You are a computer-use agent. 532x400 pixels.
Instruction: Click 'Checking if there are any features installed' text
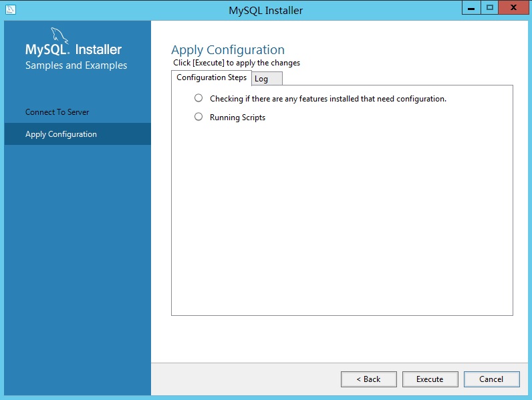pos(328,99)
